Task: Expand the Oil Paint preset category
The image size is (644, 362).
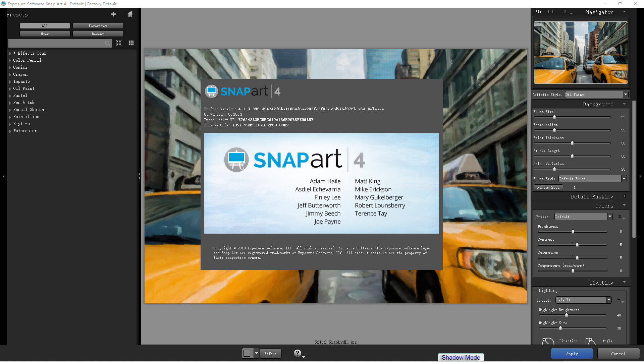Action: pos(10,89)
